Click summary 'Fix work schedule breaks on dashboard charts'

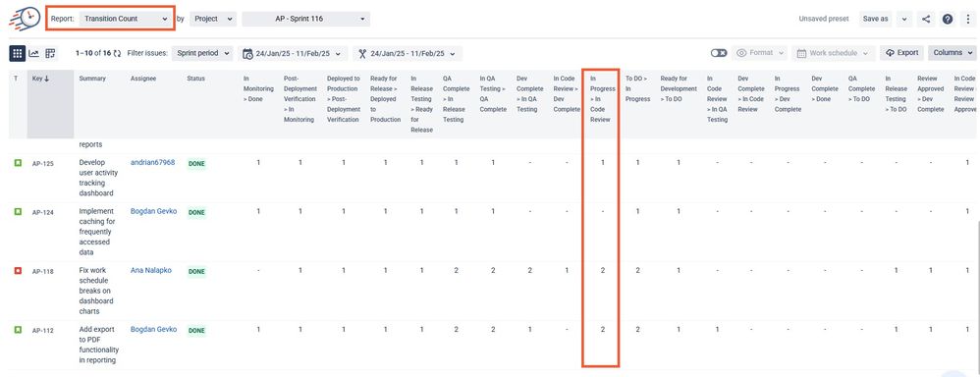pos(96,291)
